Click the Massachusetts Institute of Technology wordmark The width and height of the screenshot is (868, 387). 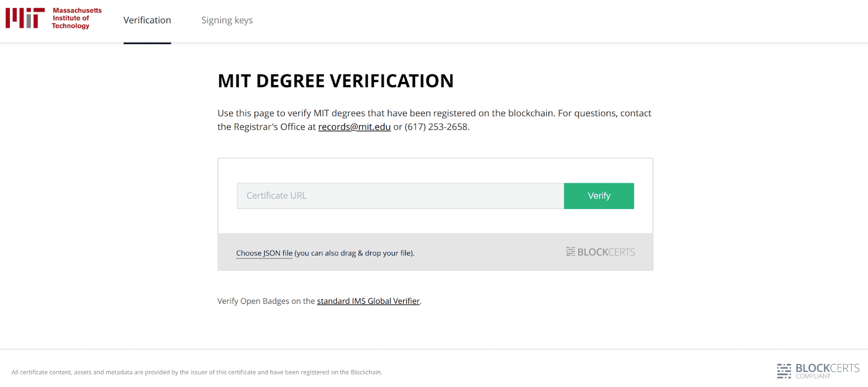click(76, 18)
